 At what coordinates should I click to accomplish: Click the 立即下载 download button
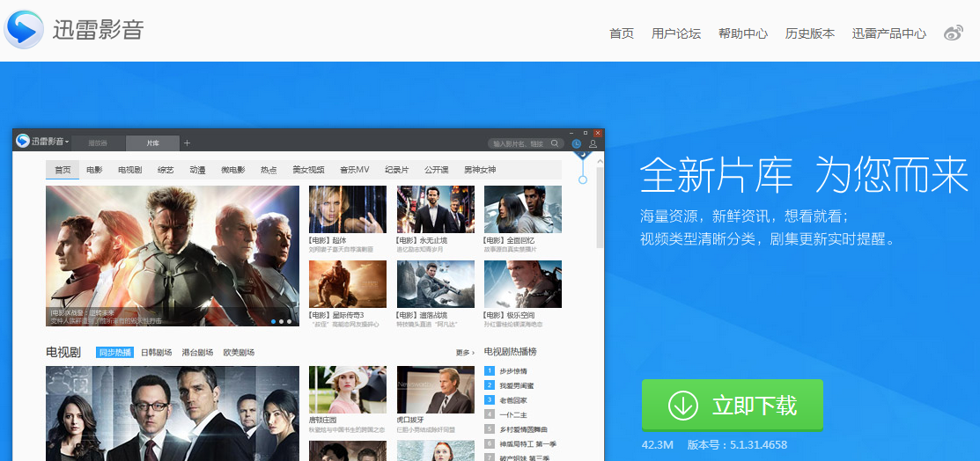click(x=732, y=405)
